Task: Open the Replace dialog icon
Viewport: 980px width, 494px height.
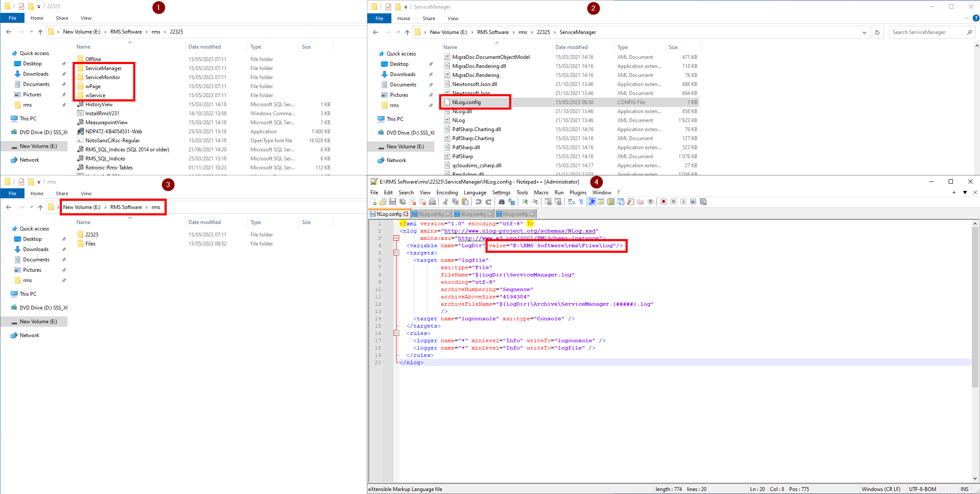Action: coord(511,202)
